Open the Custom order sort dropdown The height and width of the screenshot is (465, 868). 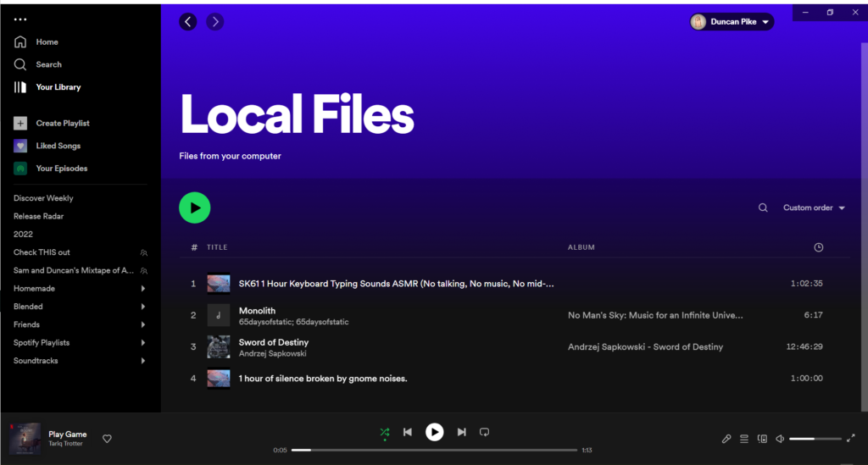[814, 208]
